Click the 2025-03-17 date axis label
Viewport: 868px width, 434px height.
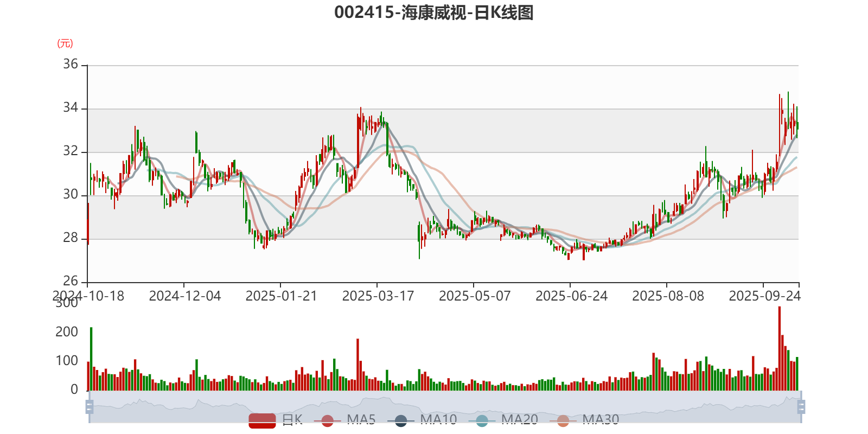(x=378, y=296)
